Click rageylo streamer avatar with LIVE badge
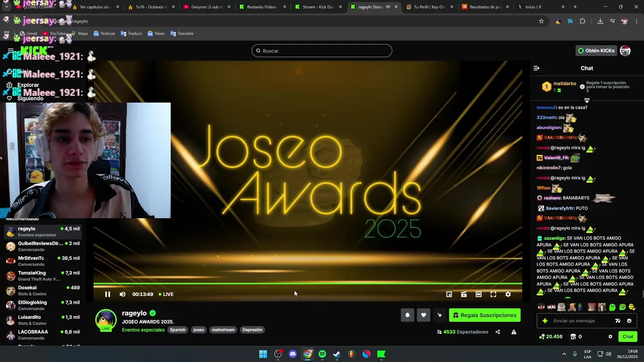 (106, 320)
